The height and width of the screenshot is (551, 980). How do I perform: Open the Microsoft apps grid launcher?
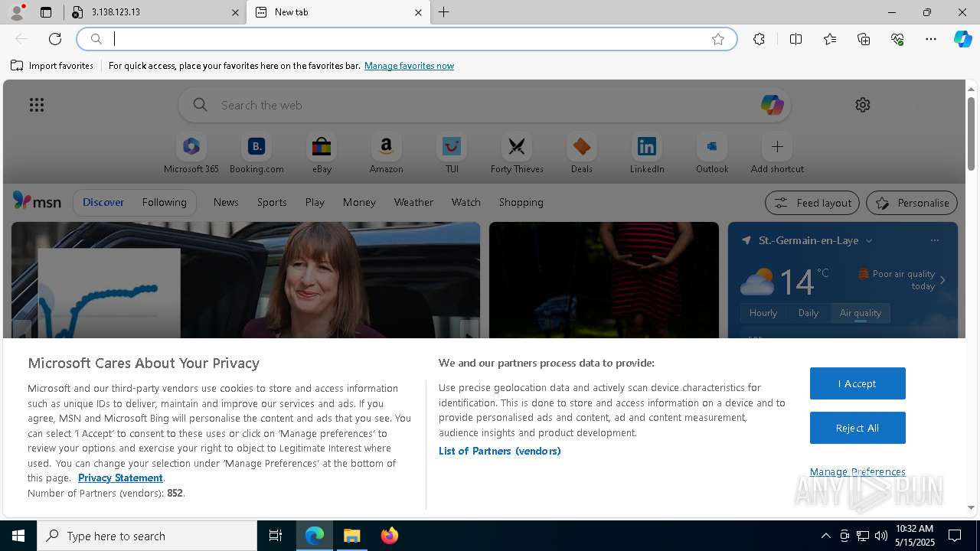(x=37, y=105)
